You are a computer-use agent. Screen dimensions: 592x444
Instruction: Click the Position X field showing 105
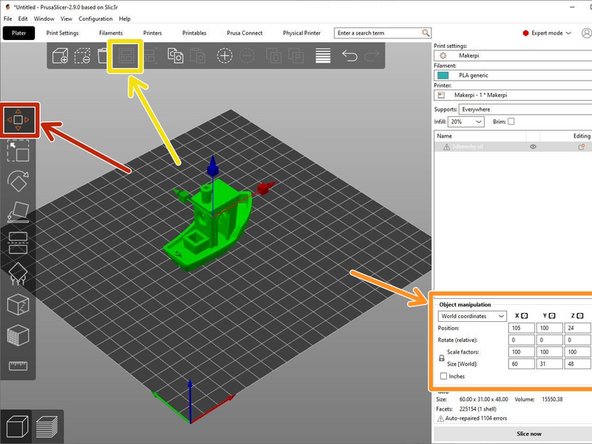(x=521, y=328)
